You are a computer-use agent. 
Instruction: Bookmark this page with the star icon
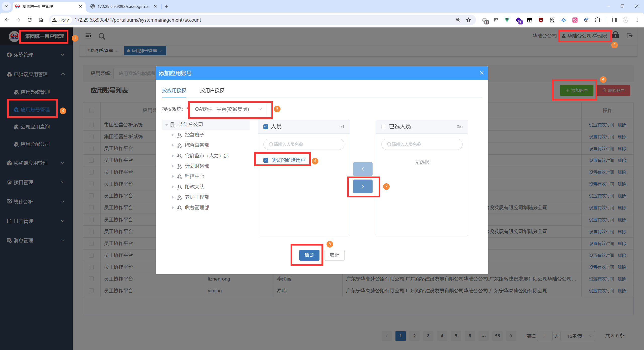coord(468,20)
